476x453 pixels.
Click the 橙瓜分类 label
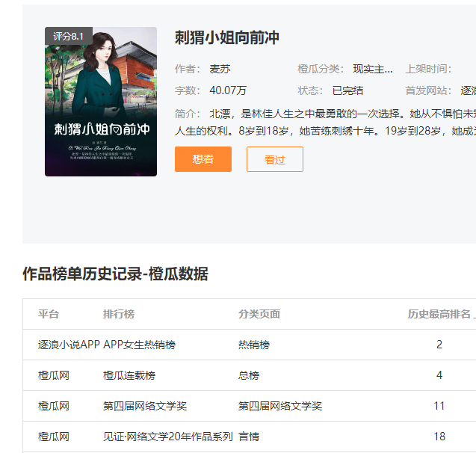[x=321, y=69]
